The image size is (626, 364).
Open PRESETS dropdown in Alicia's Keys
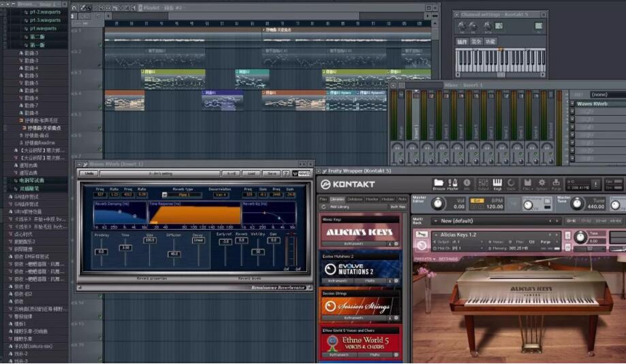(x=425, y=259)
